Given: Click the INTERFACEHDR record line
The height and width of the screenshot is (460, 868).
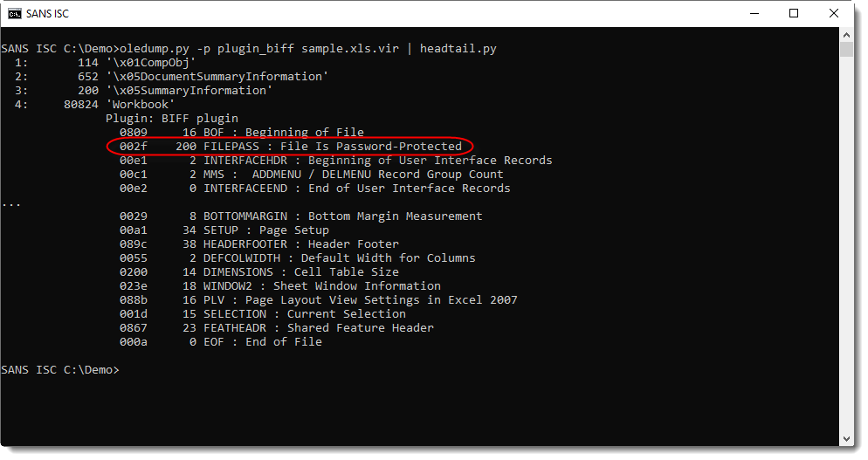Looking at the screenshot, I should [x=336, y=161].
